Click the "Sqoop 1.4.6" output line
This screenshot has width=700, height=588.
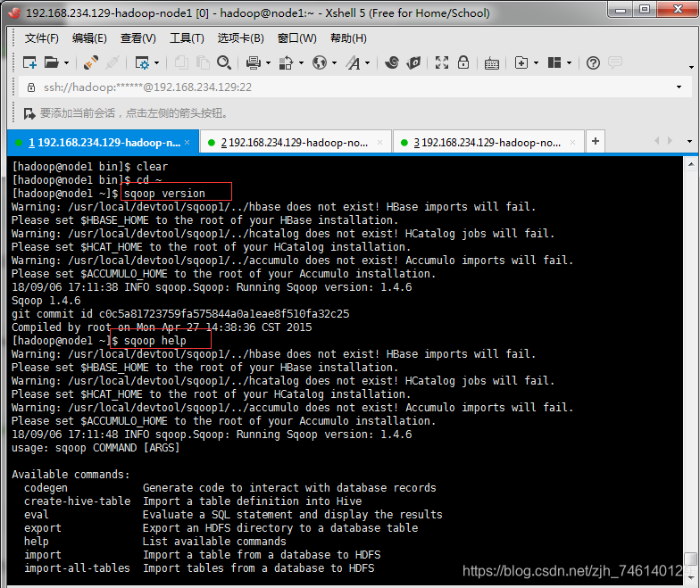[x=46, y=301]
